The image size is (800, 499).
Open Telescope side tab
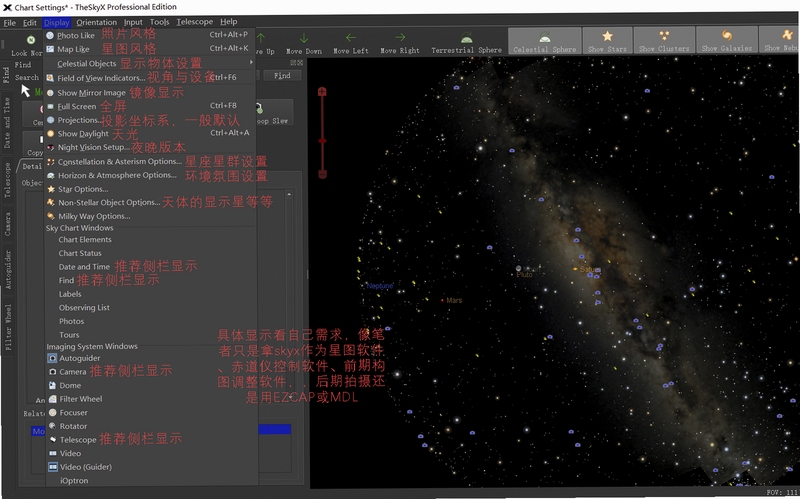(x=7, y=180)
